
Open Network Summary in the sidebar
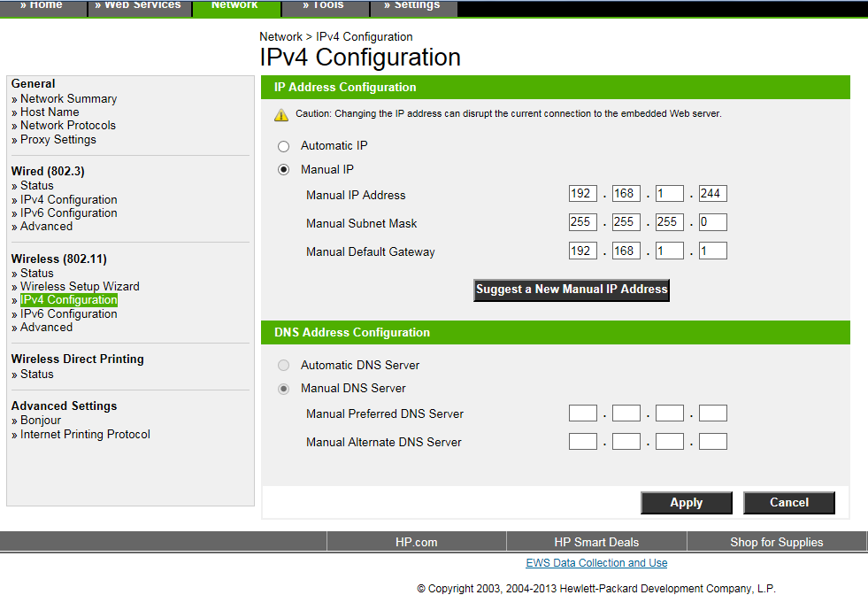(x=68, y=98)
